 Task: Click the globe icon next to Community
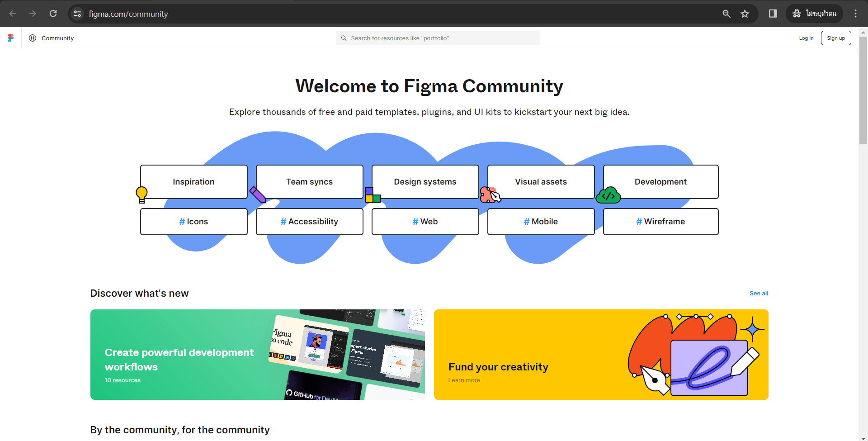coord(32,38)
